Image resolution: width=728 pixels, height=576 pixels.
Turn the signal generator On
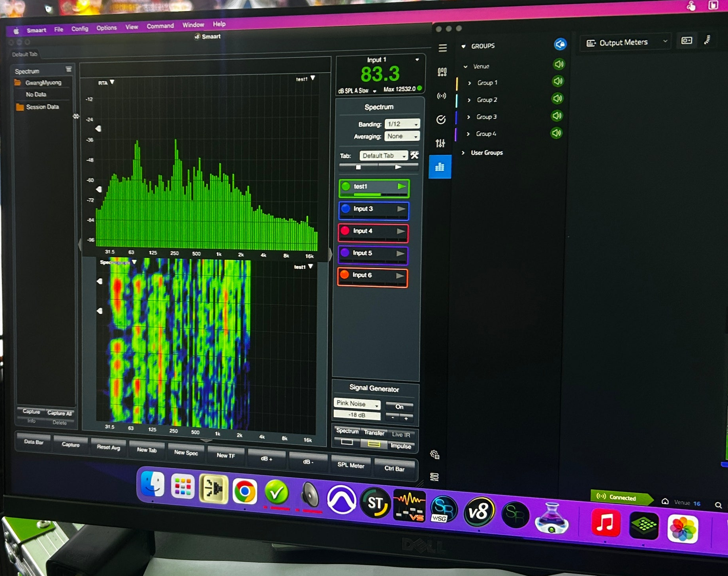coord(399,407)
